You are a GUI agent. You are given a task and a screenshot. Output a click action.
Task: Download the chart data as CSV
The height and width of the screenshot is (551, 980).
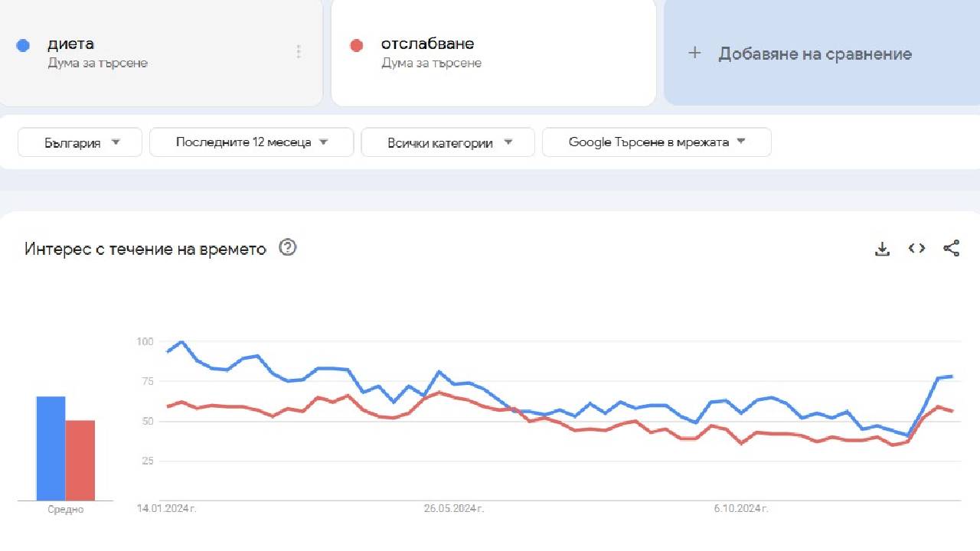(x=882, y=248)
